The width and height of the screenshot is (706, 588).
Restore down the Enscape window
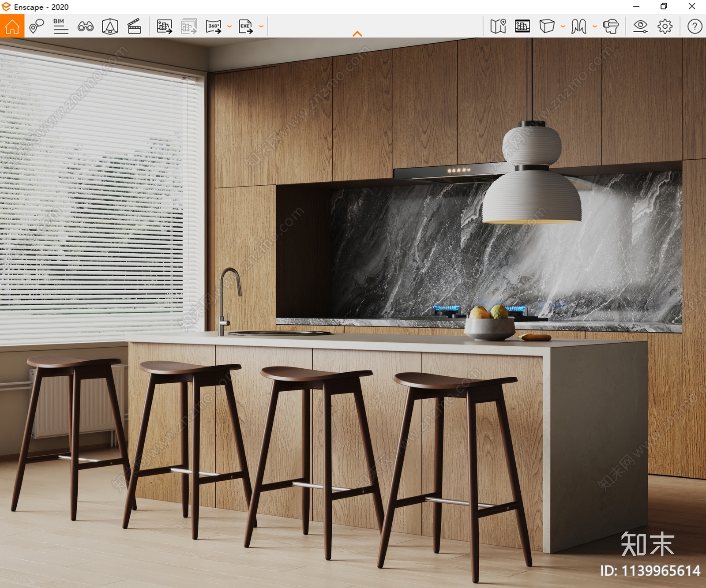(x=664, y=7)
